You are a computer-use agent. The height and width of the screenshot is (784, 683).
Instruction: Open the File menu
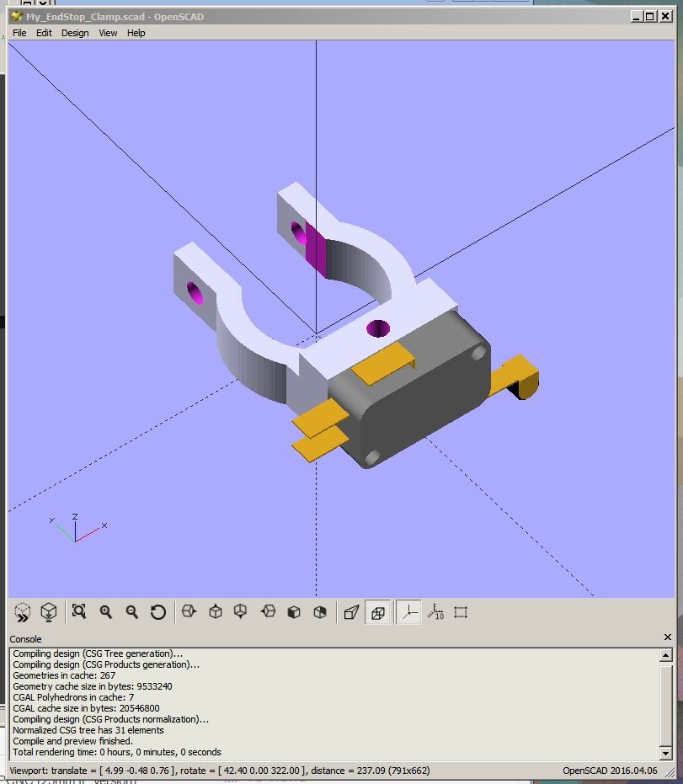pyautogui.click(x=19, y=33)
